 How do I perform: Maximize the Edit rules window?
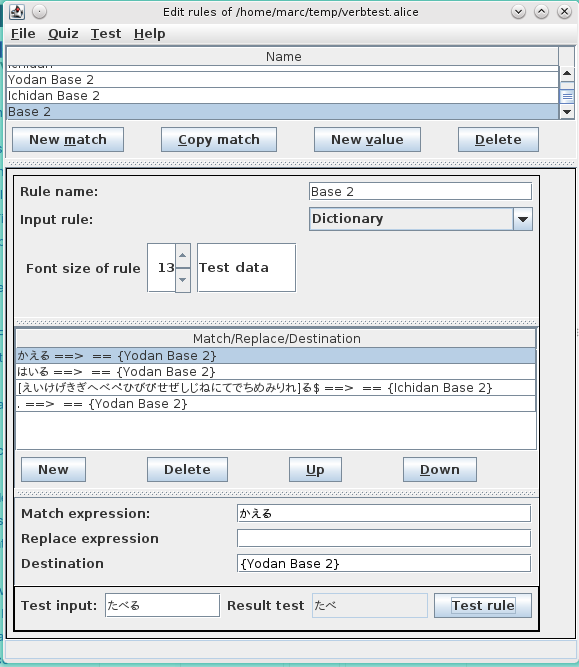pyautogui.click(x=541, y=12)
